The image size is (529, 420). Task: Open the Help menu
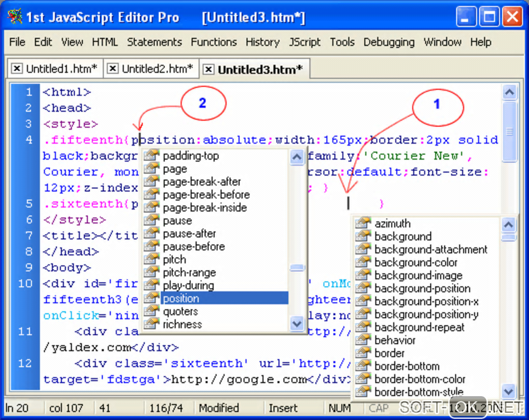[x=481, y=42]
